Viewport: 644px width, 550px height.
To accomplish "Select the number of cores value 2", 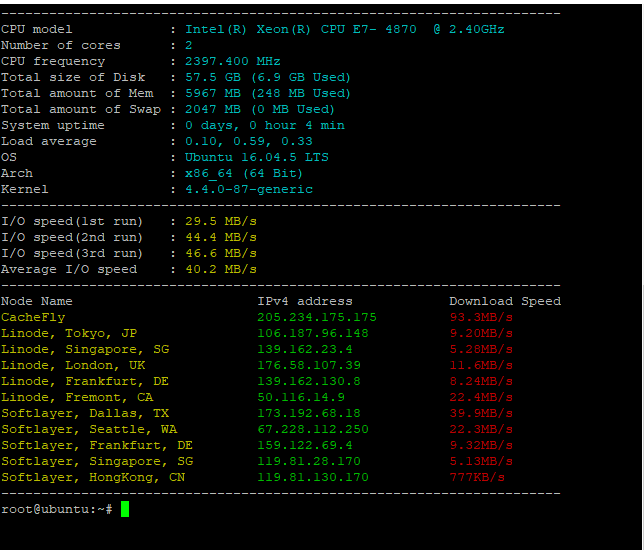I will pyautogui.click(x=189, y=45).
